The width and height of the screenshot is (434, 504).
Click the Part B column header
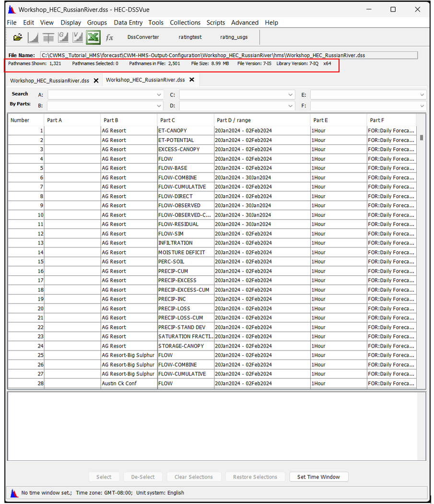[129, 120]
